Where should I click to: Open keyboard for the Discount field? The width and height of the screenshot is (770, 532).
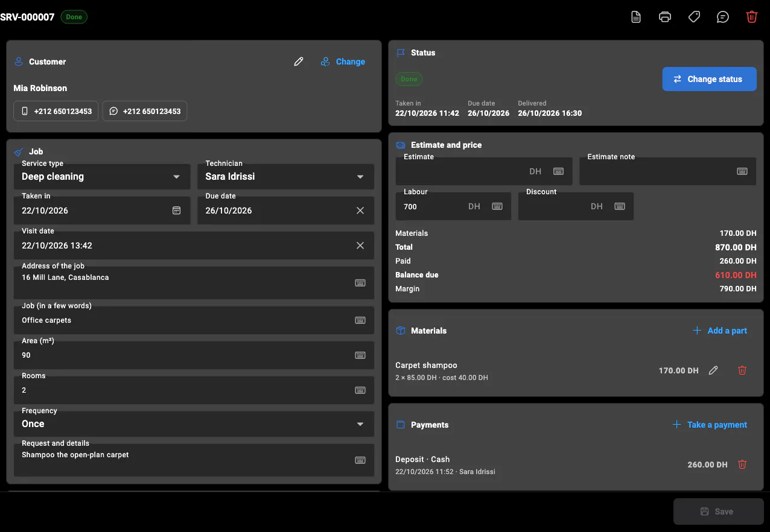tap(620, 206)
